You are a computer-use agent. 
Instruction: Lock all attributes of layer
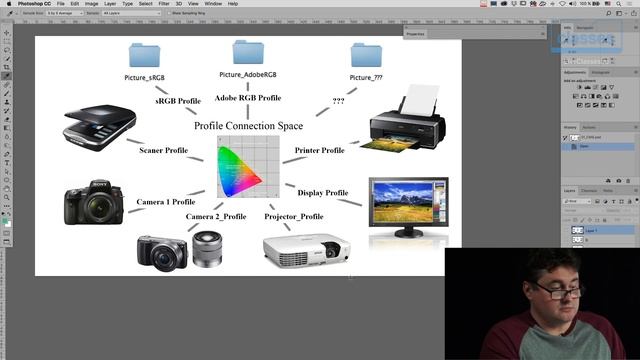[x=604, y=220]
